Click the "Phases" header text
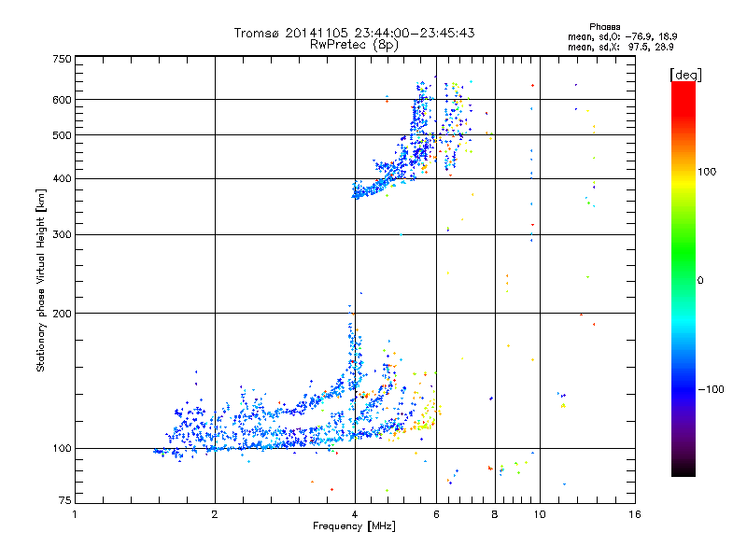This screenshot has height=560, width=747. pos(604,27)
